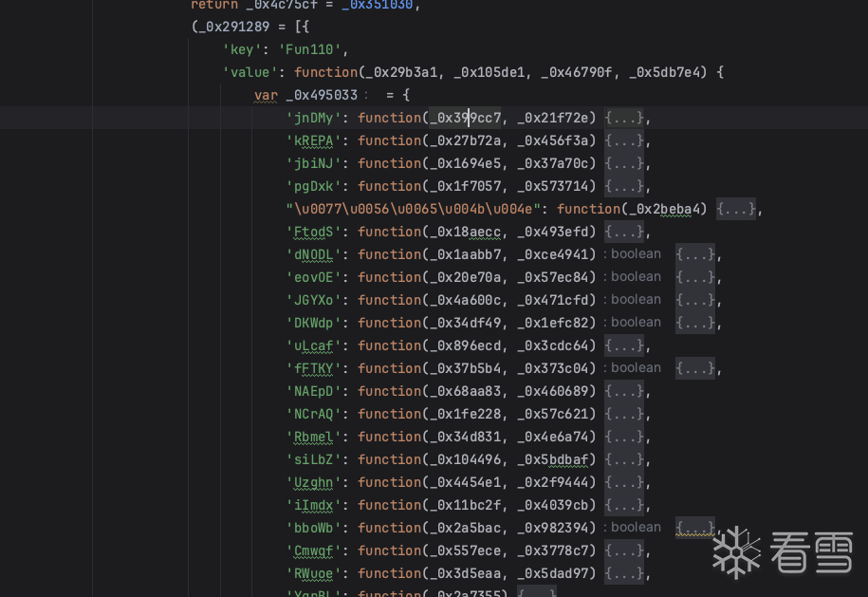The width and height of the screenshot is (868, 597).
Task: Click the 看雪 watermark text
Action: pos(810,552)
